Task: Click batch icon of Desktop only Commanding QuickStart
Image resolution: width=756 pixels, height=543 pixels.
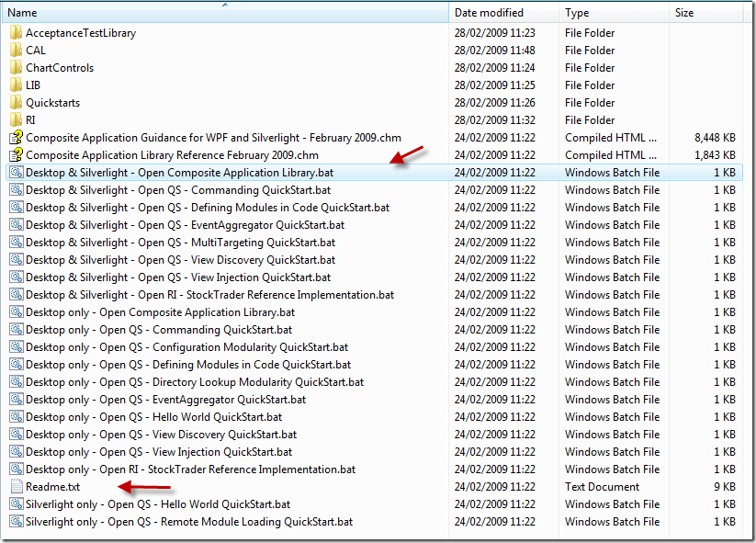Action: click(x=16, y=330)
